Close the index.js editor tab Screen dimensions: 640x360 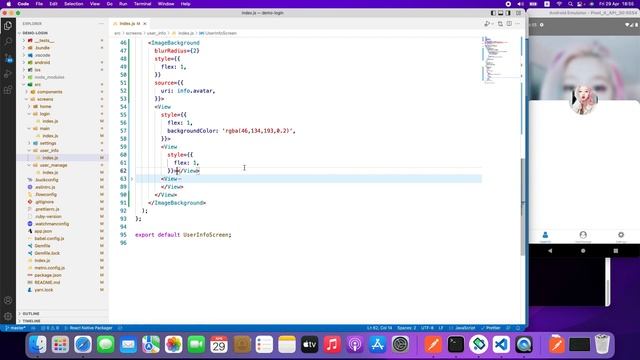coord(145,24)
